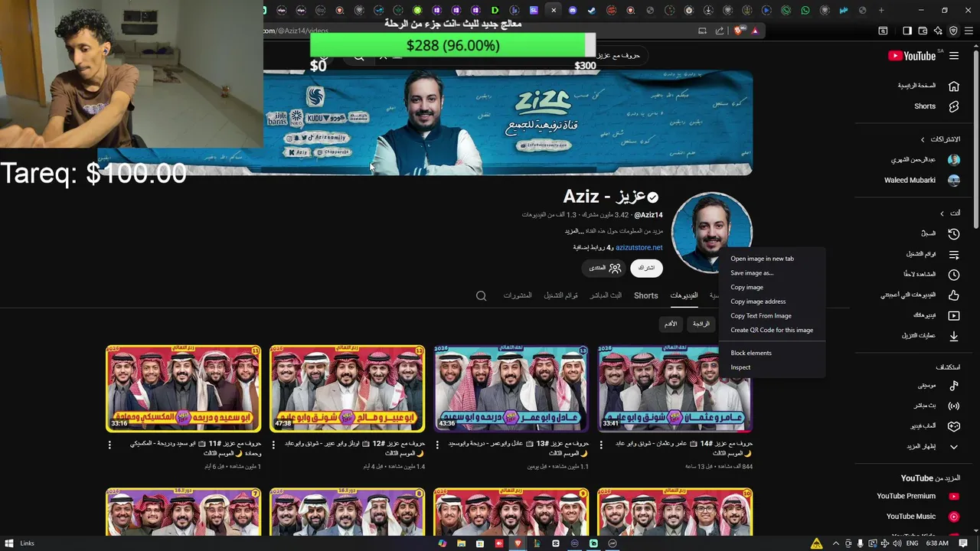Open Liked videos thumbs-up icon
Screen dimensions: 980x551
point(954,295)
